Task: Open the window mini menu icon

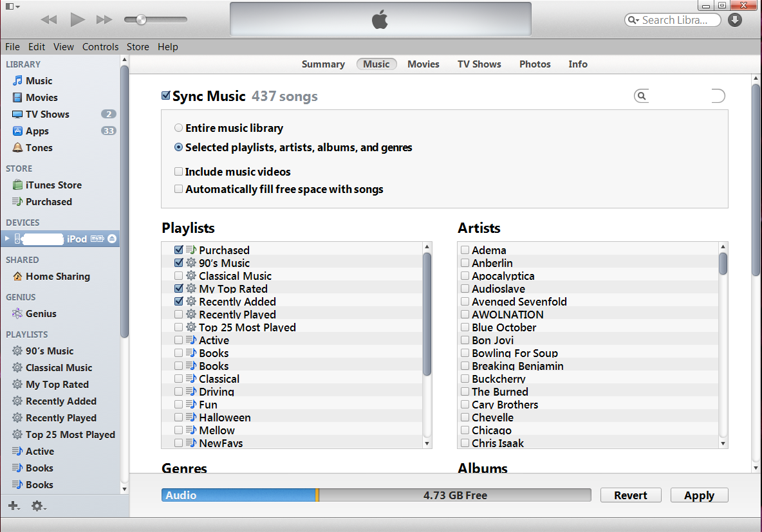Action: pos(12,6)
